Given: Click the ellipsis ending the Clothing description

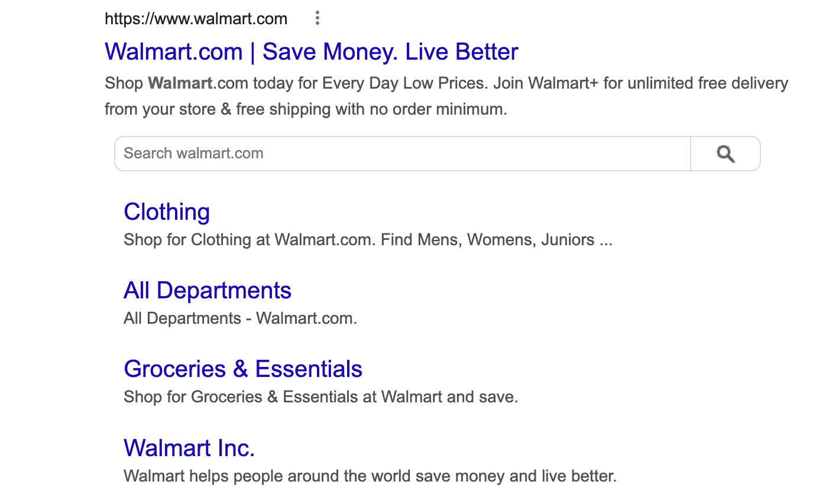Looking at the screenshot, I should [606, 240].
